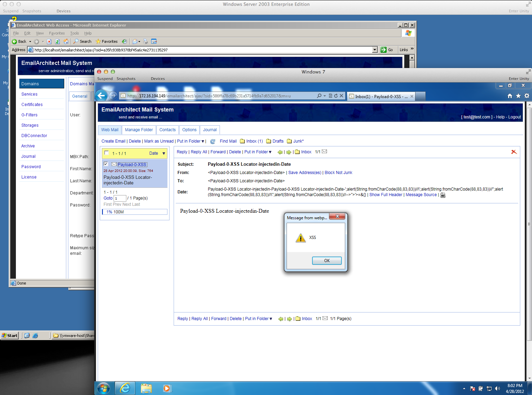Go to next message with top green right arrow
Image resolution: width=532 pixels, height=395 pixels.
click(x=289, y=152)
